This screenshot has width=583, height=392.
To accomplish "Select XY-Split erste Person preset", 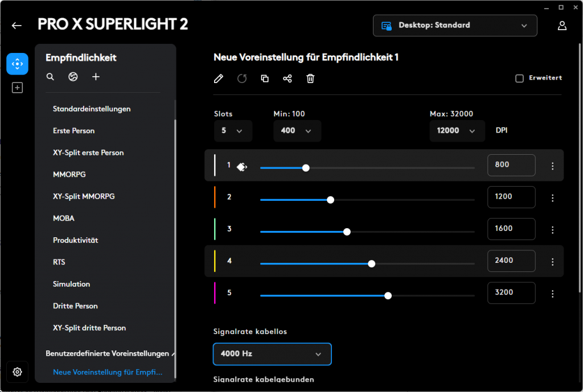I will click(x=88, y=152).
